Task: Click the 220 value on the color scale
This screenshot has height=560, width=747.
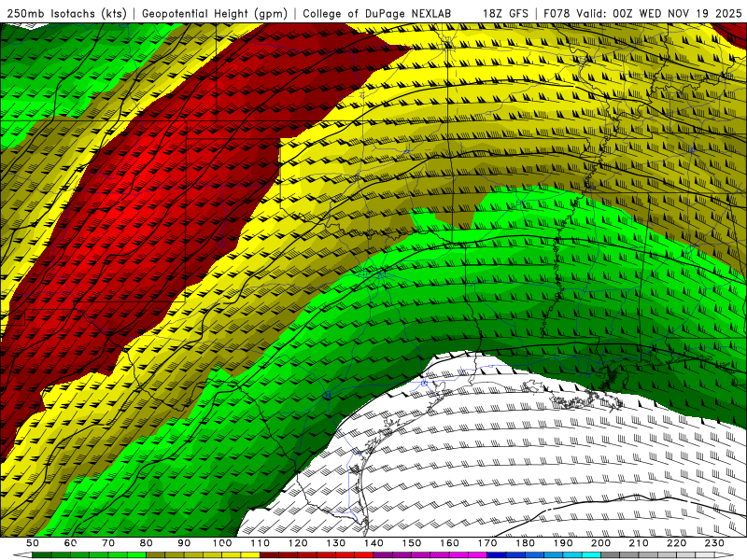Action: pyautogui.click(x=676, y=543)
